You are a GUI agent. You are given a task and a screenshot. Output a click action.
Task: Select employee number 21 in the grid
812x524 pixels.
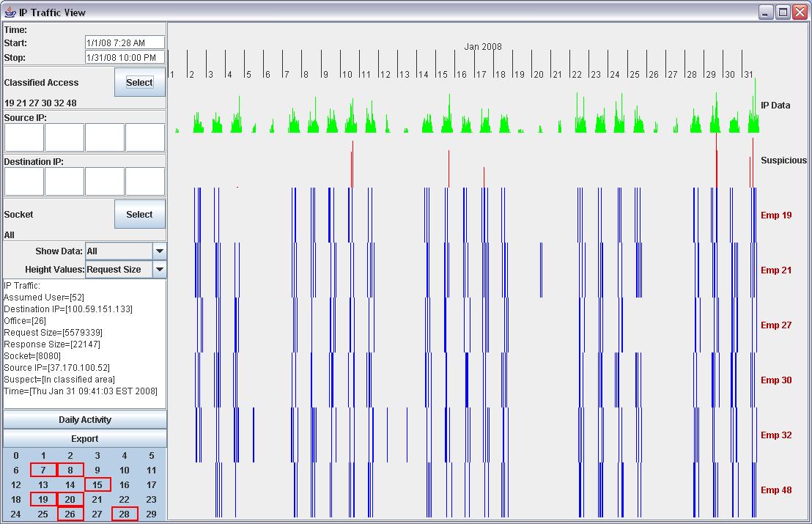click(97, 499)
